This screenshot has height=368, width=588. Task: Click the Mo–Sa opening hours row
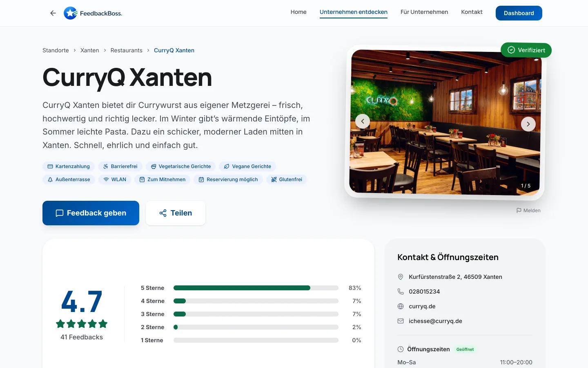click(x=465, y=362)
